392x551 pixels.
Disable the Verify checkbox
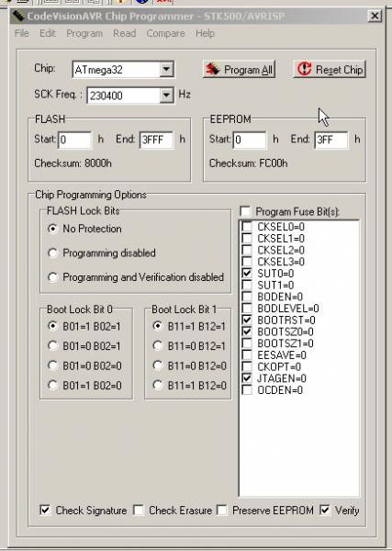pos(325,510)
